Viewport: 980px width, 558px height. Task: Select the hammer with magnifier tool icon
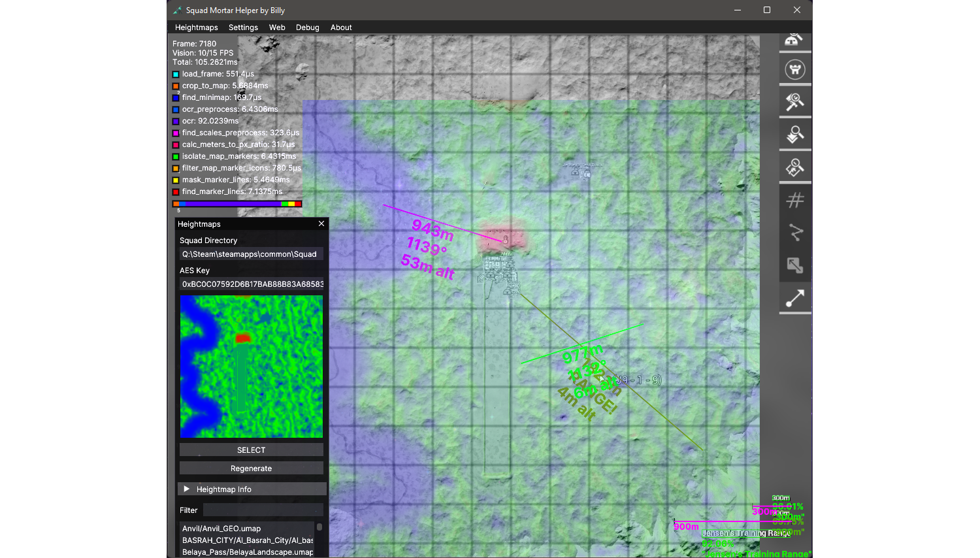[795, 102]
